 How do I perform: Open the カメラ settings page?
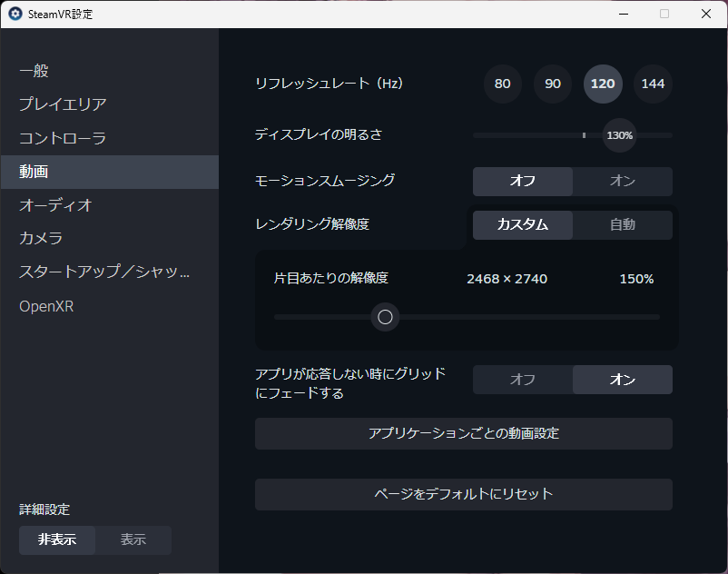tap(110, 238)
